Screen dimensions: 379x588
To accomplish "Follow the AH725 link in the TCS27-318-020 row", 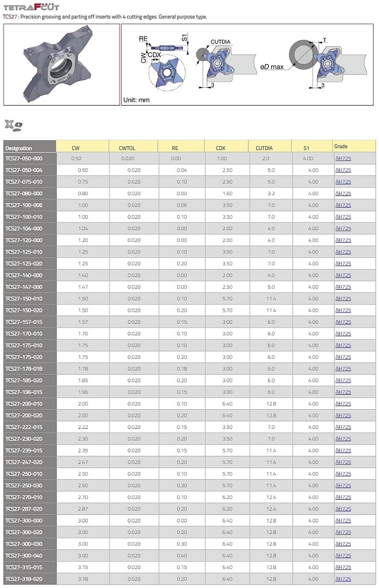I will pyautogui.click(x=343, y=579).
